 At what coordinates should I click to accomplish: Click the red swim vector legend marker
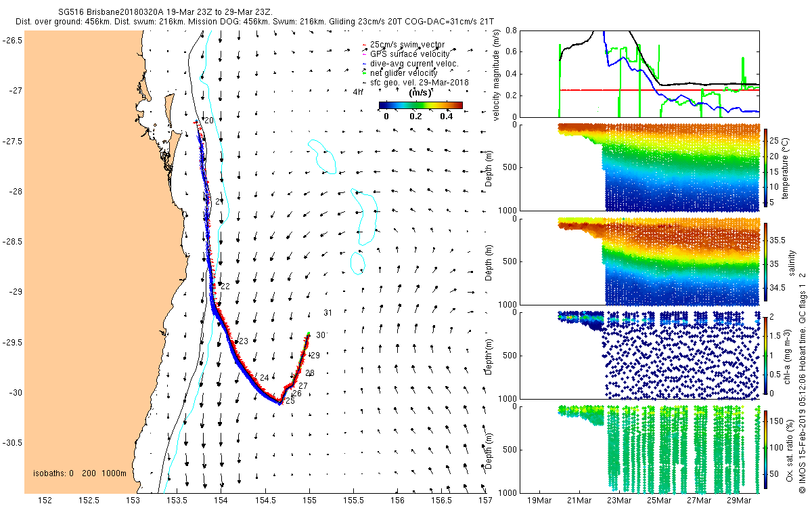(365, 45)
